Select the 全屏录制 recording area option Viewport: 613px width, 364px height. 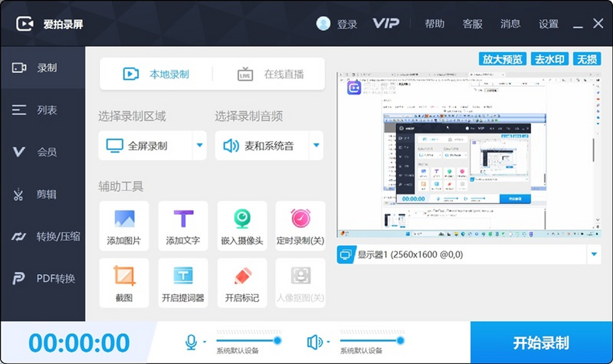(x=146, y=145)
